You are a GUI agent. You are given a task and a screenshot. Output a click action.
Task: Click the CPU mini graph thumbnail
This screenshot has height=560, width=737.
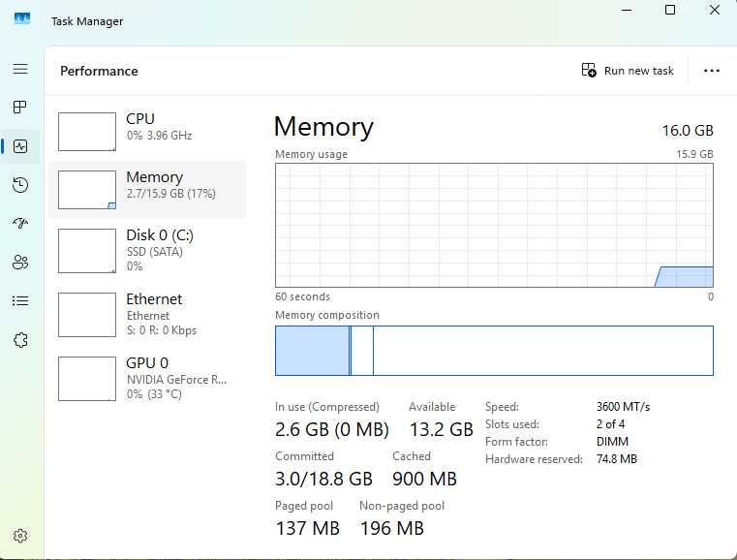tap(87, 131)
